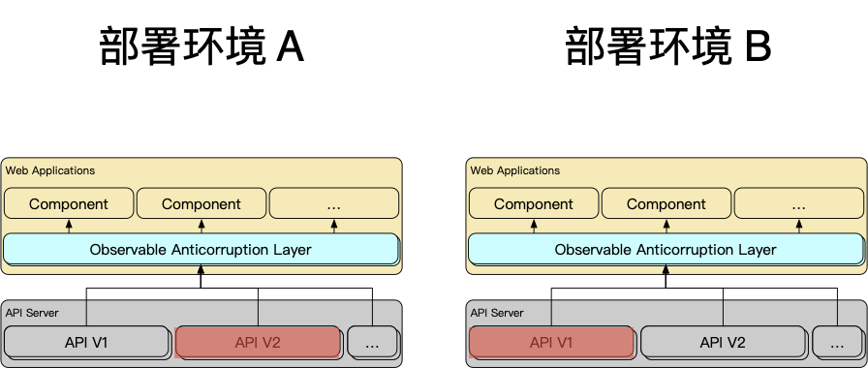
Task: Click the red API V2 box in environment A
Action: pos(258,343)
